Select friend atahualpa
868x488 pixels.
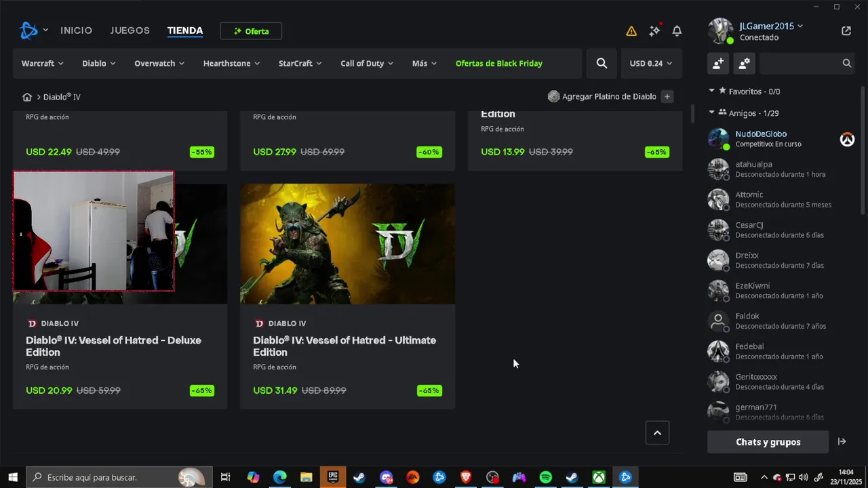pyautogui.click(x=781, y=169)
